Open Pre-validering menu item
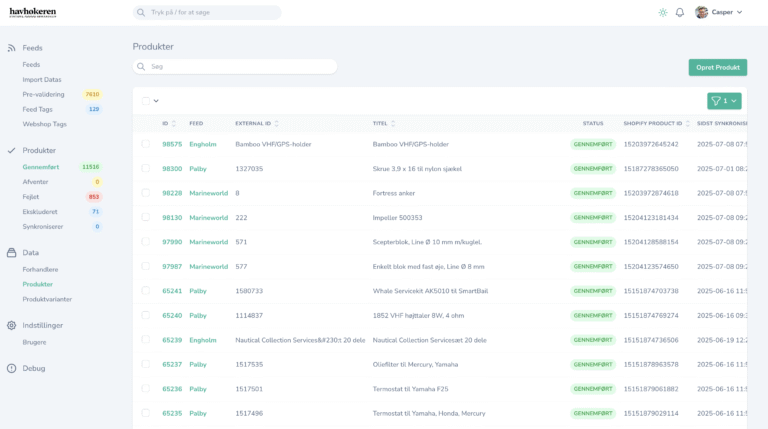Image resolution: width=768 pixels, height=429 pixels. point(43,95)
